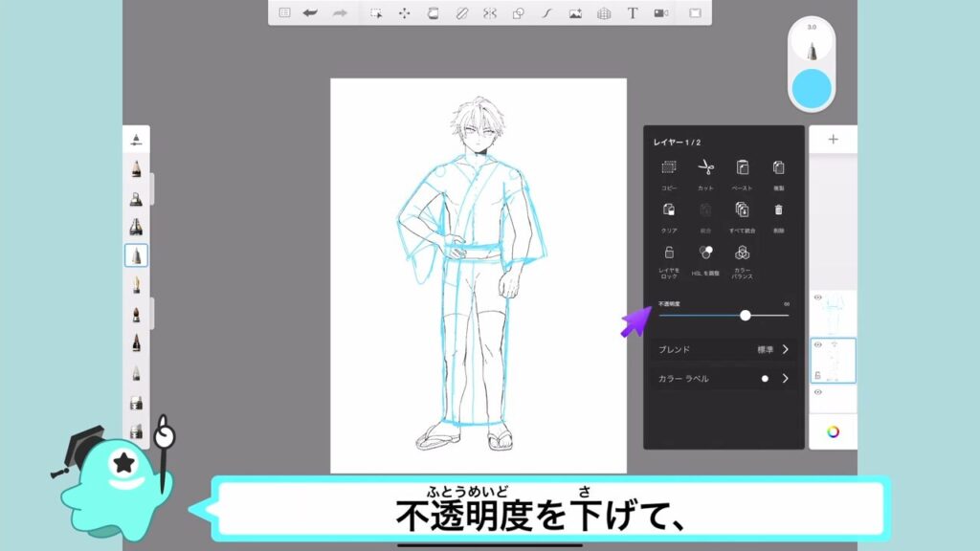
Task: Click the Cut scissors icon in layer menu
Action: coord(705,168)
